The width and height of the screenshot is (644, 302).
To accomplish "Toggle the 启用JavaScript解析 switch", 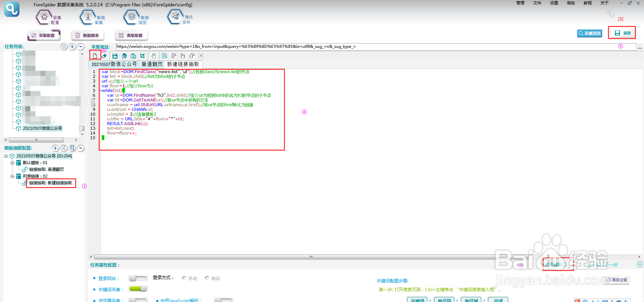I will point(224,299).
